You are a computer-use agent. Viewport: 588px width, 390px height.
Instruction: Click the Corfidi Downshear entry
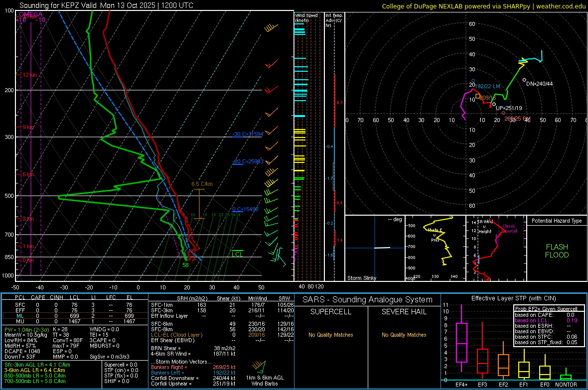click(193, 378)
